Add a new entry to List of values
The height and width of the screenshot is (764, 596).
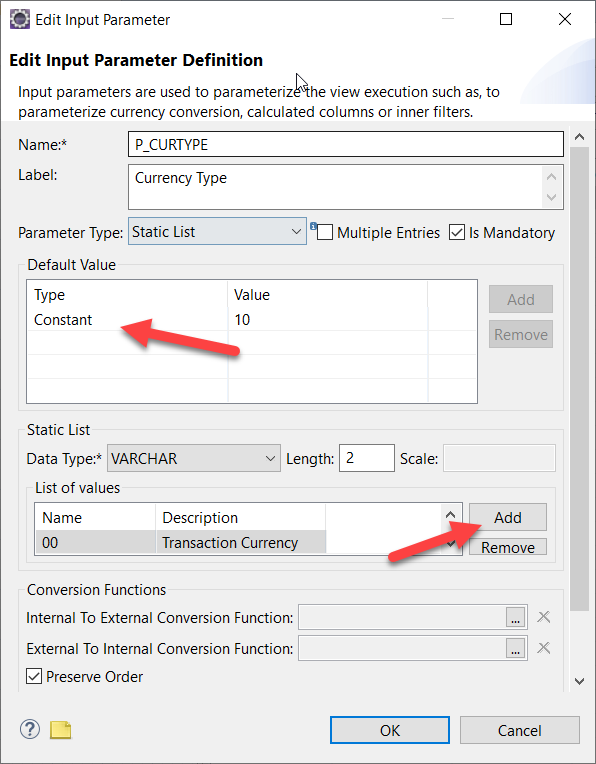508,517
